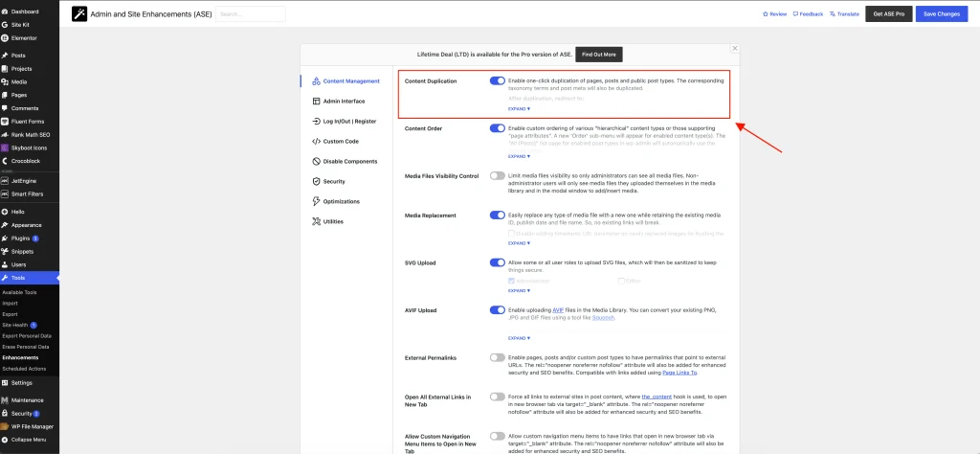Expand the SVG Upload options
This screenshot has width=980, height=454.
[x=519, y=291]
